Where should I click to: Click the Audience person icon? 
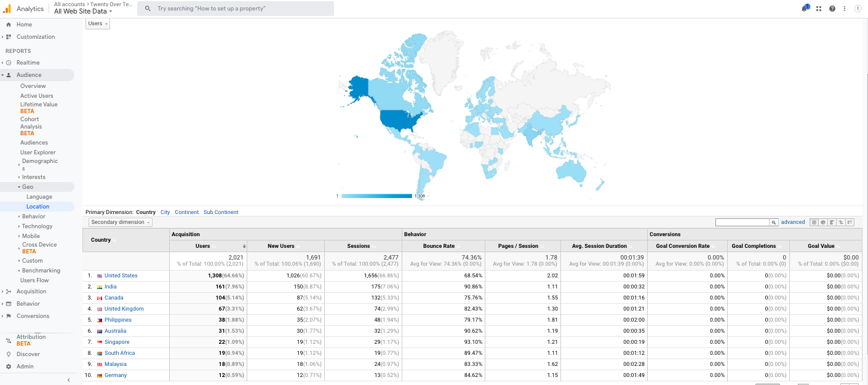click(9, 75)
